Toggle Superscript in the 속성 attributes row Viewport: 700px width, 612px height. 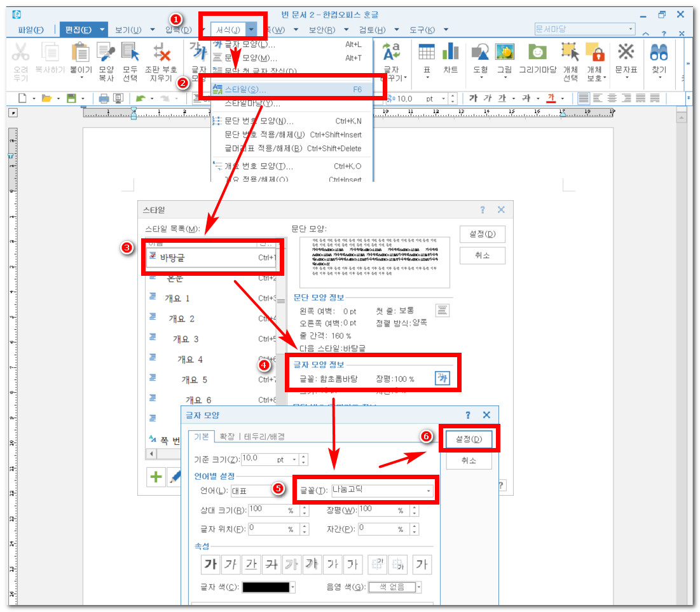tap(332, 564)
